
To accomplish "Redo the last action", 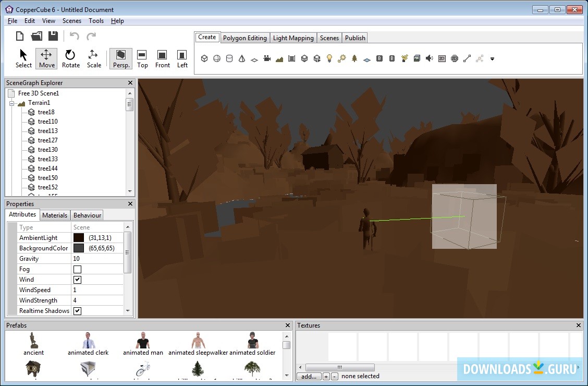I will pos(91,36).
